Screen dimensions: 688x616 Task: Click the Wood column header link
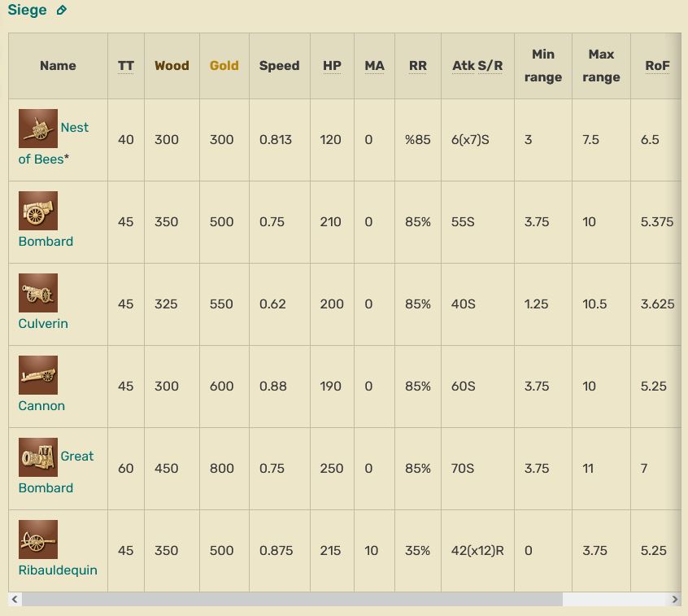click(x=172, y=65)
